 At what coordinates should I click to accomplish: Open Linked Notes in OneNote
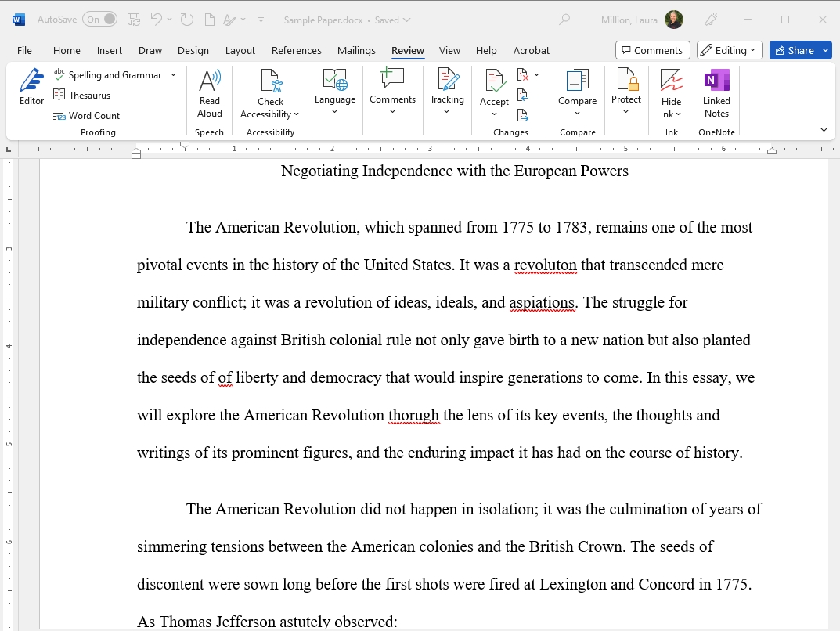[716, 93]
